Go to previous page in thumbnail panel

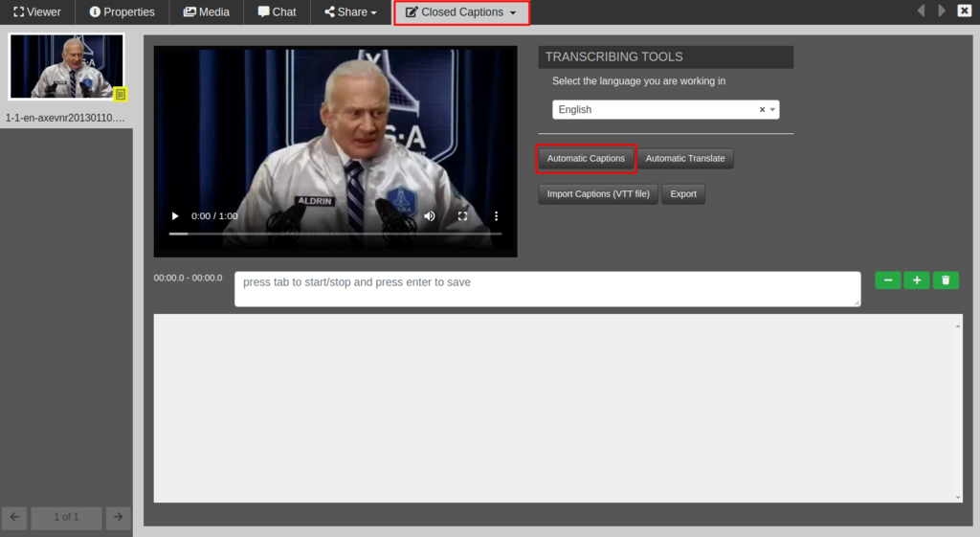click(x=14, y=517)
